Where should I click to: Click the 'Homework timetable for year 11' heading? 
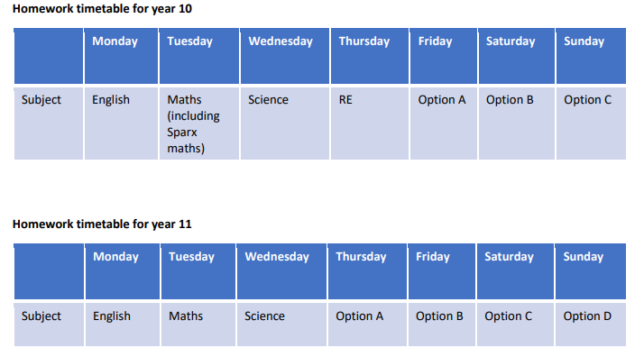(x=102, y=224)
